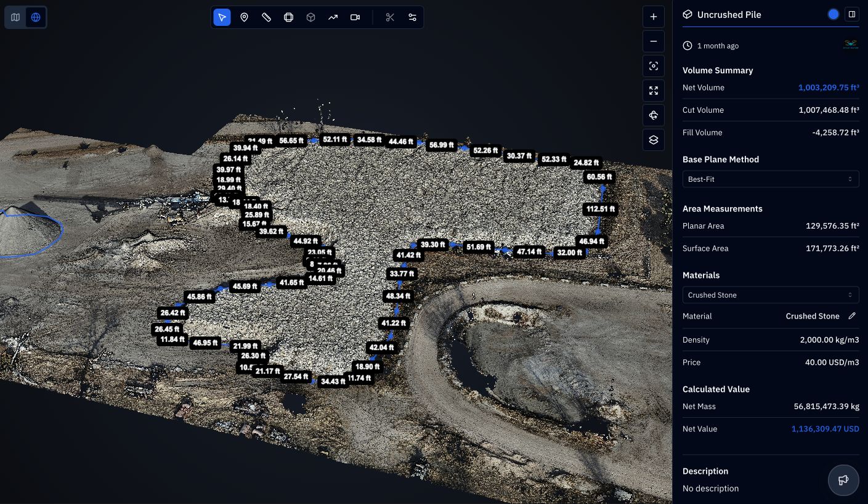Open the video camera flythrough tool
868x504 pixels.
click(355, 17)
